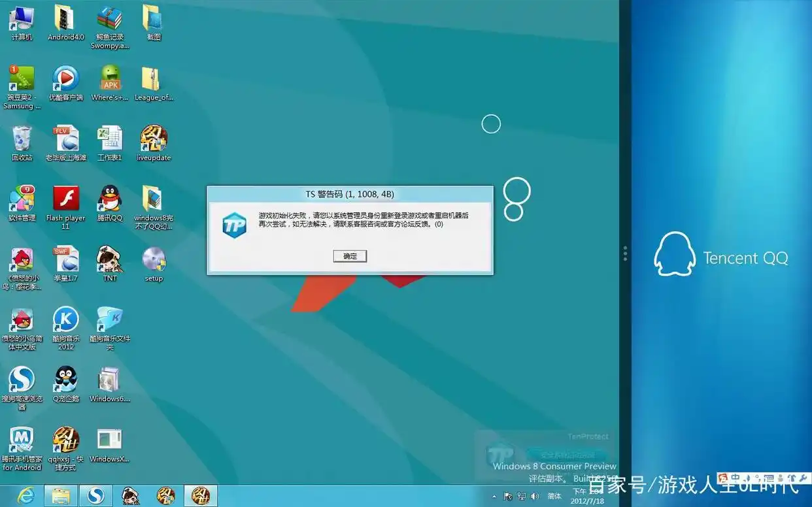The image size is (812, 507).
Task: Open the 腾讯QQ desktop icon
Action: coord(110,199)
